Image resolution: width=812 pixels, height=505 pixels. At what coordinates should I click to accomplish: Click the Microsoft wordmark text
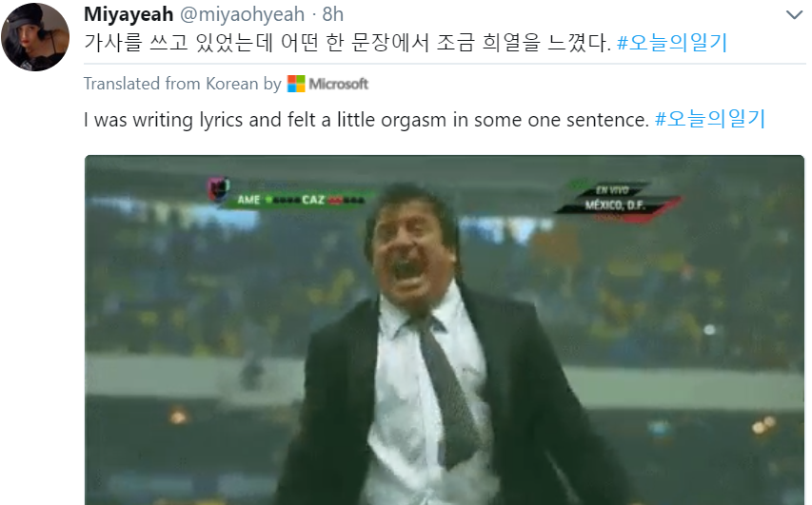click(x=339, y=84)
